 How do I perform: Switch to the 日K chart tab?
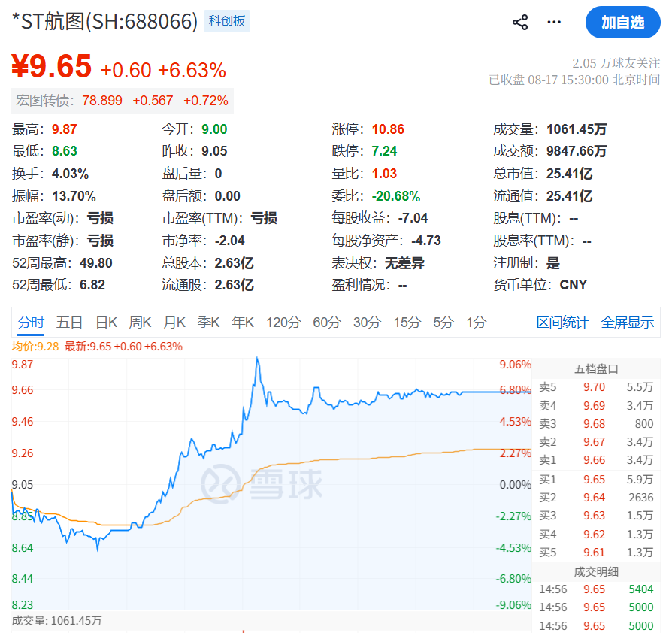coord(106,323)
